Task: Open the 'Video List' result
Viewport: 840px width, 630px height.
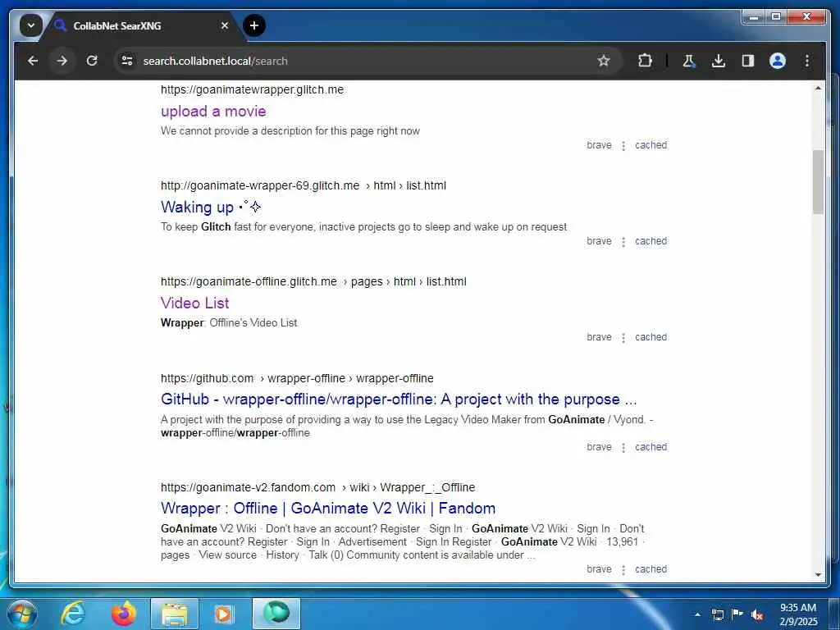Action: 194,304
